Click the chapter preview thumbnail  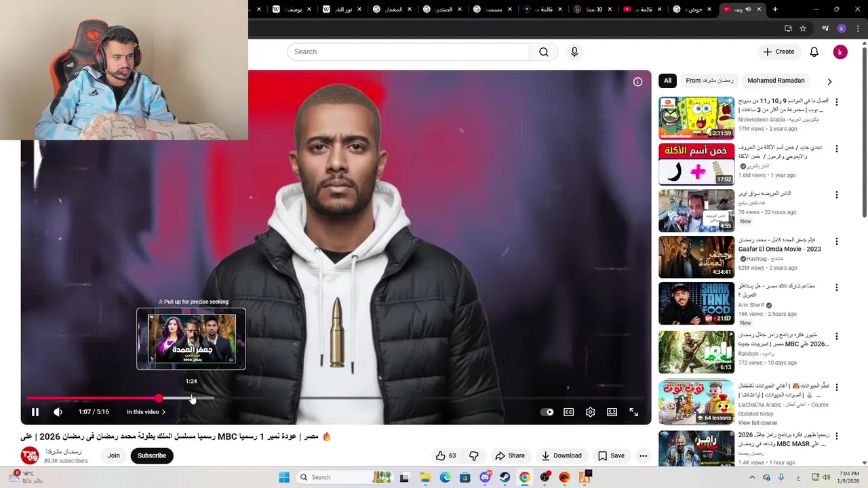click(x=191, y=339)
